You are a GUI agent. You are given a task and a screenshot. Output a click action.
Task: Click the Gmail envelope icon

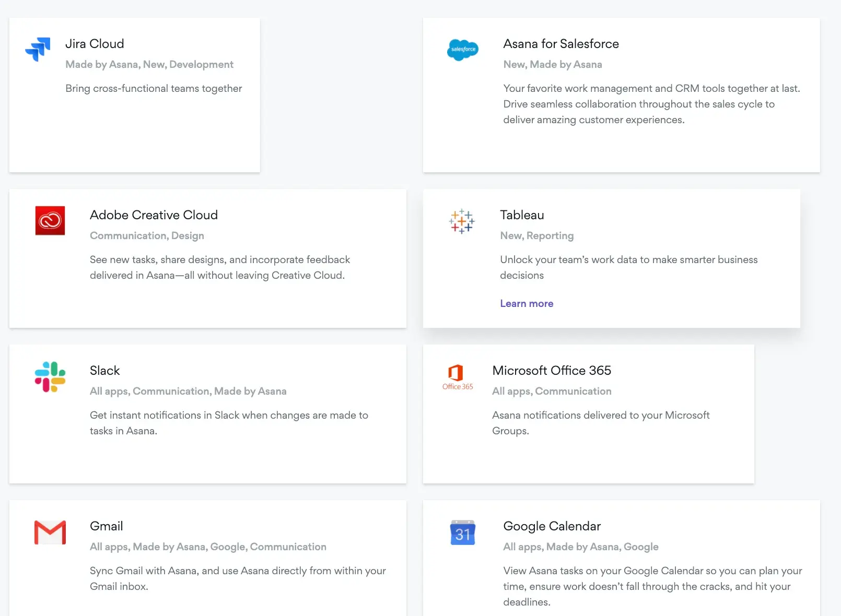pos(50,532)
